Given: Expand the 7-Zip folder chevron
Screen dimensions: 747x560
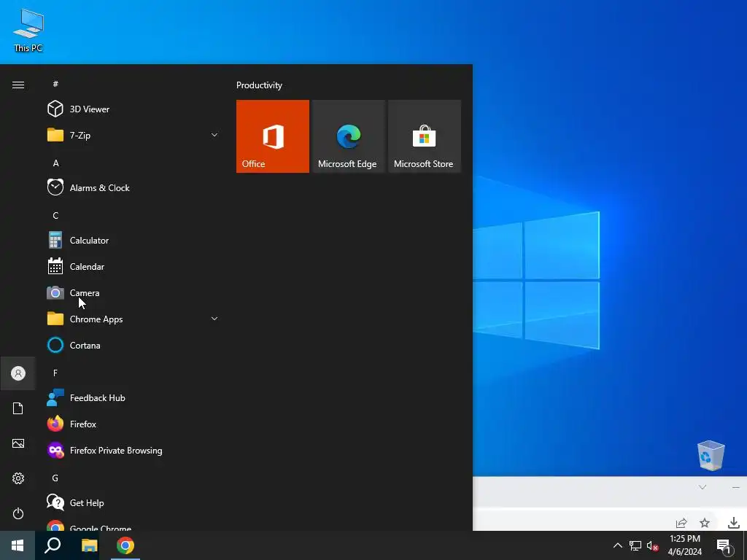Looking at the screenshot, I should [214, 135].
